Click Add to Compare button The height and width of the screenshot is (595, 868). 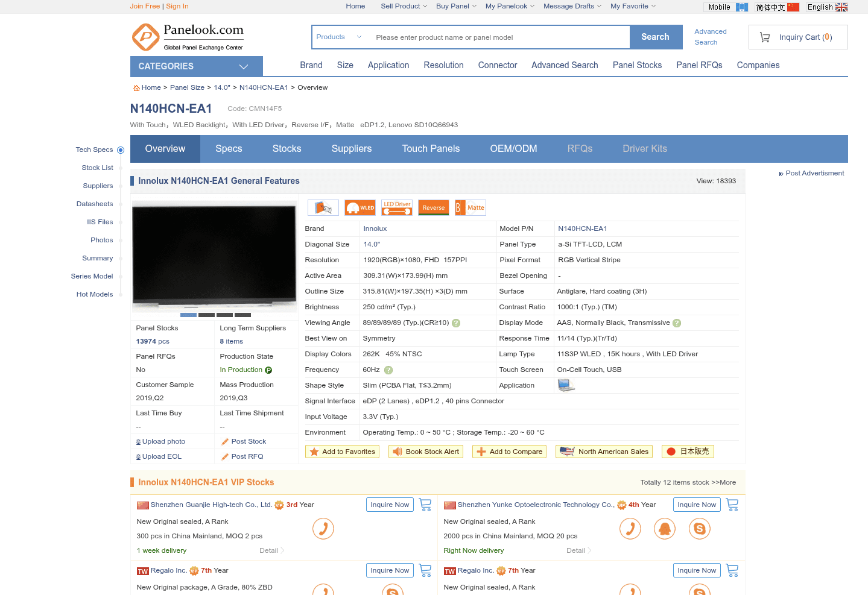point(510,452)
